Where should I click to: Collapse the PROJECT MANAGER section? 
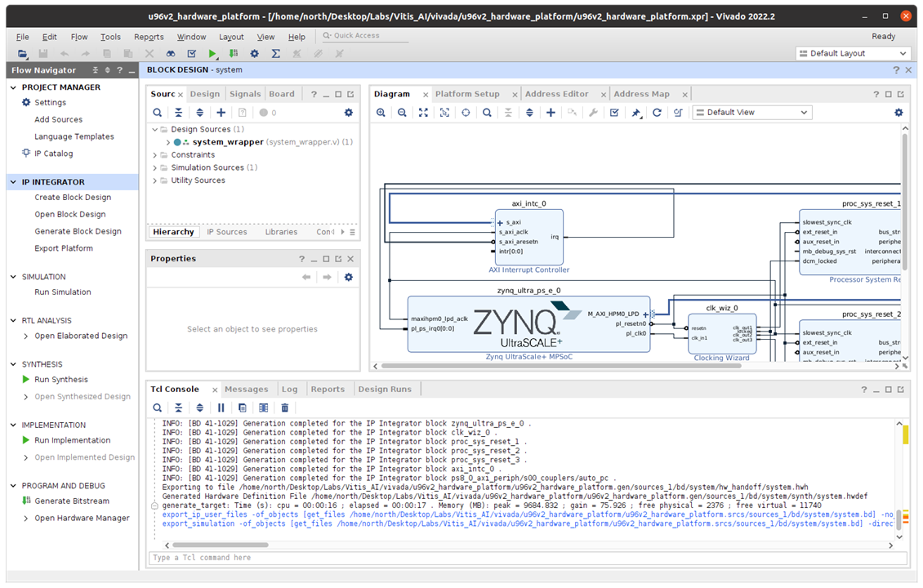[x=14, y=87]
